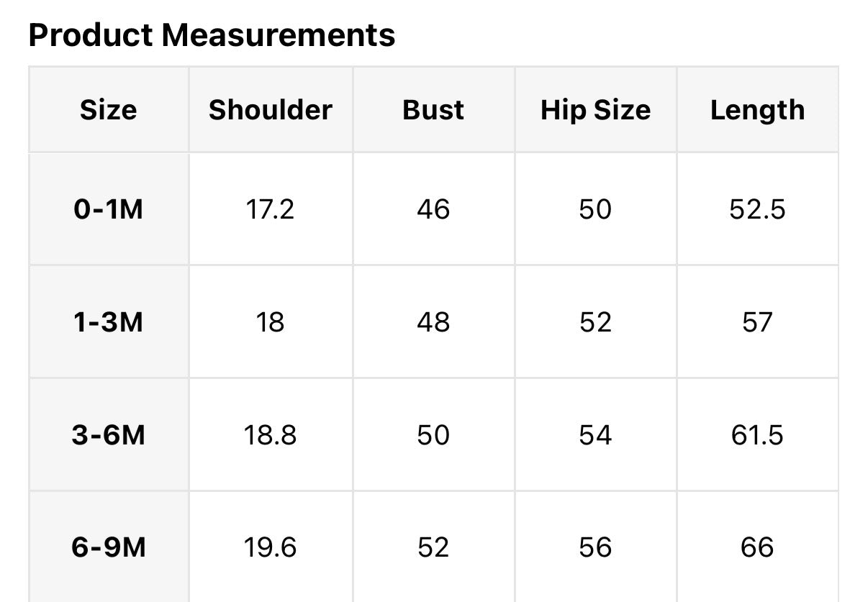Click shoulder value 17.2 for 0-1M
868x602 pixels.
point(270,209)
